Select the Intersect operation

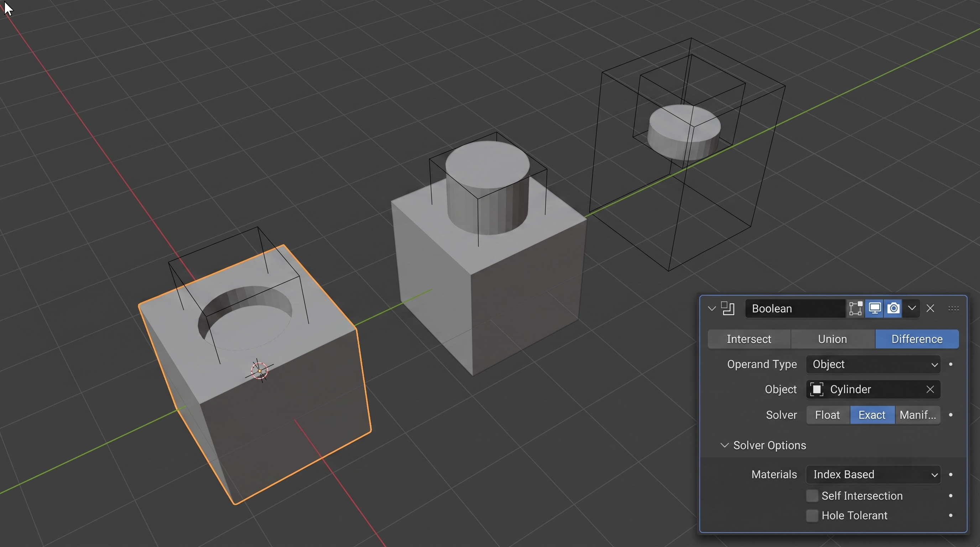[x=749, y=339]
